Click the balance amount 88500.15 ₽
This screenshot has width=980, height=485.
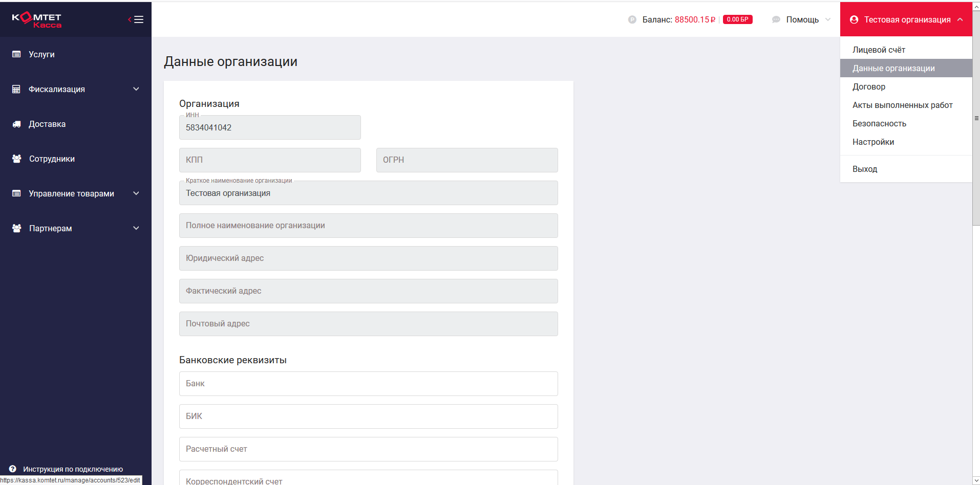point(695,19)
